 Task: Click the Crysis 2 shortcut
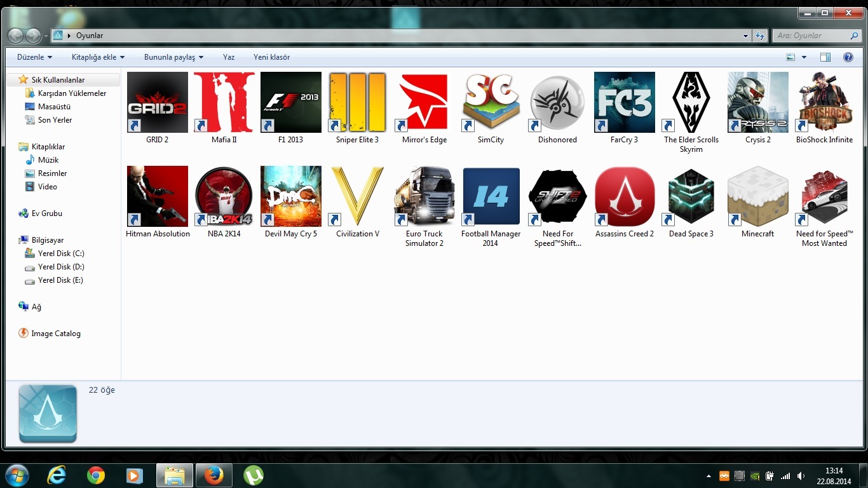pyautogui.click(x=758, y=102)
